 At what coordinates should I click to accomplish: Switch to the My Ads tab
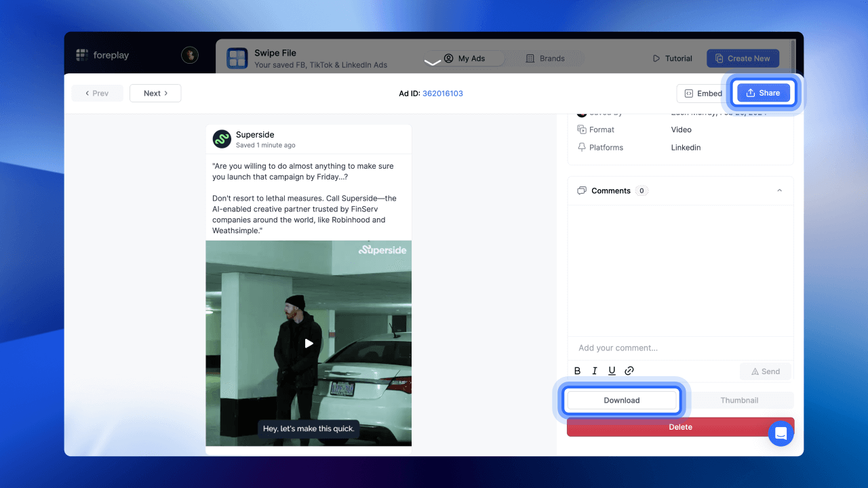point(465,58)
